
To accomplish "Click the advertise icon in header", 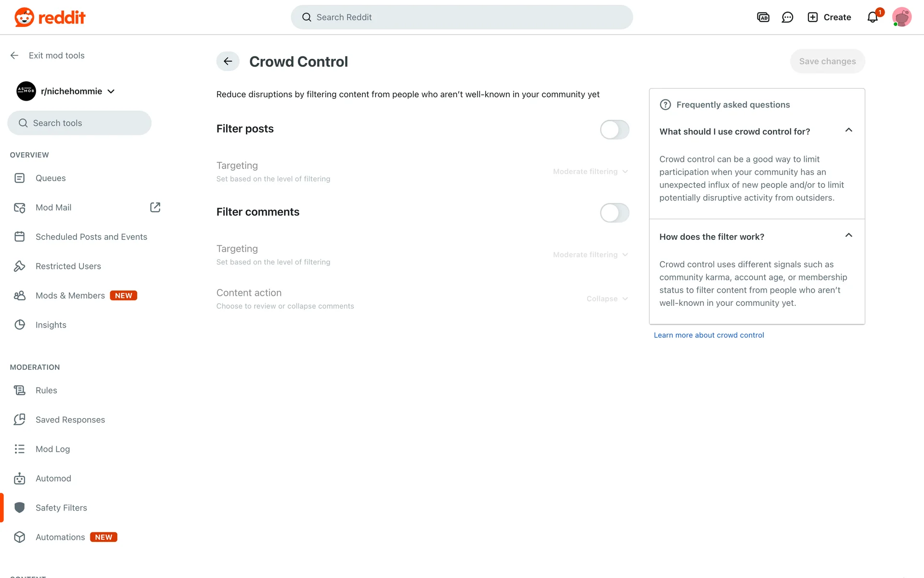I will tap(763, 17).
